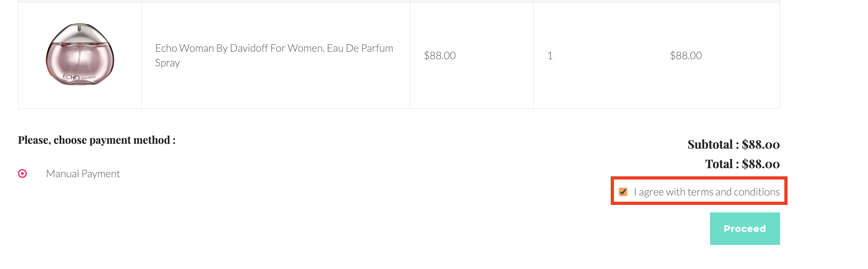
Task: Click the $88.00 subtotal amount
Action: click(761, 144)
